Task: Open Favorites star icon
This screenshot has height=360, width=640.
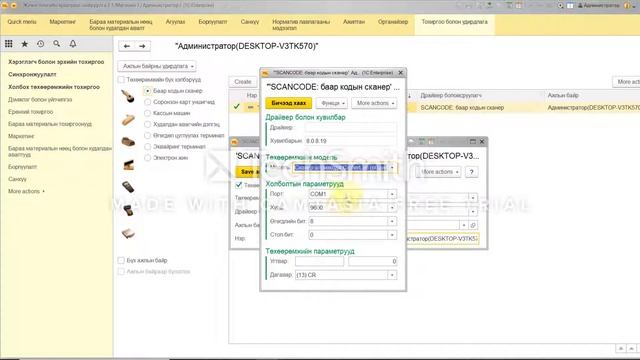Action: 24,44
